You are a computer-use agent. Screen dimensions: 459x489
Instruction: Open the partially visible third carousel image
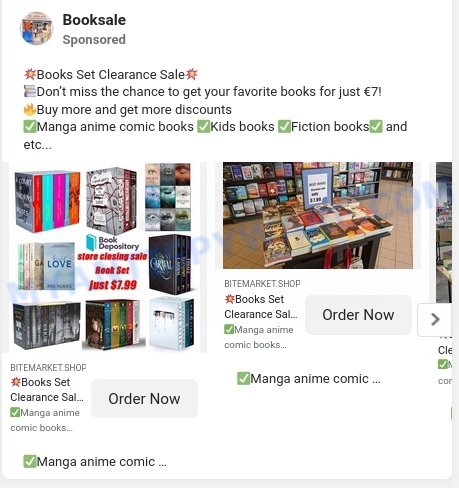pos(444,232)
